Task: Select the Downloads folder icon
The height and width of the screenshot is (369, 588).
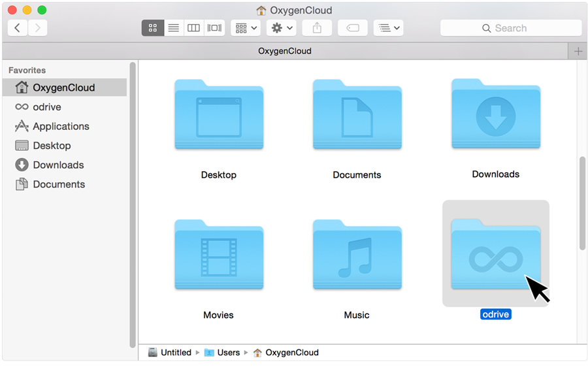Action: click(496, 114)
